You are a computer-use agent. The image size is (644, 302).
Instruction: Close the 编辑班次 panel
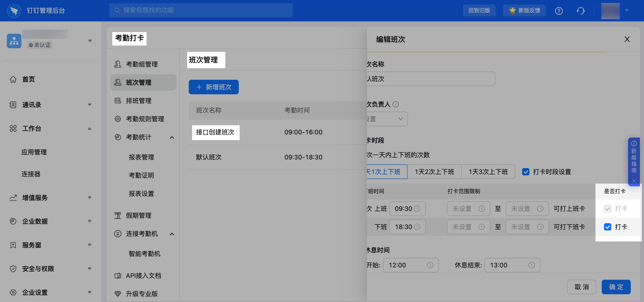pos(627,39)
